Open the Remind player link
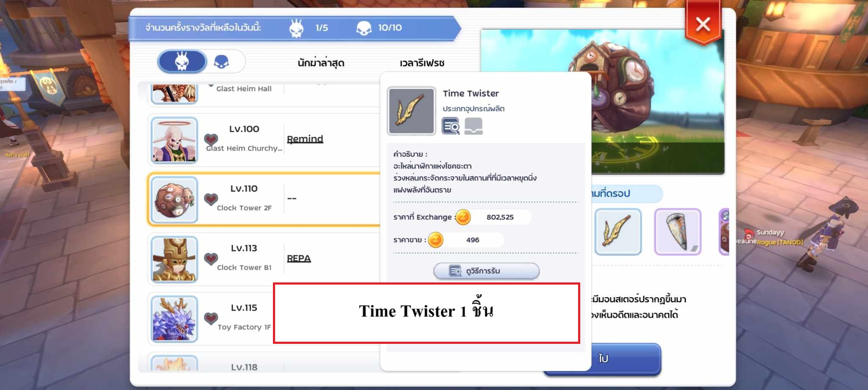The height and width of the screenshot is (390, 868). click(305, 139)
